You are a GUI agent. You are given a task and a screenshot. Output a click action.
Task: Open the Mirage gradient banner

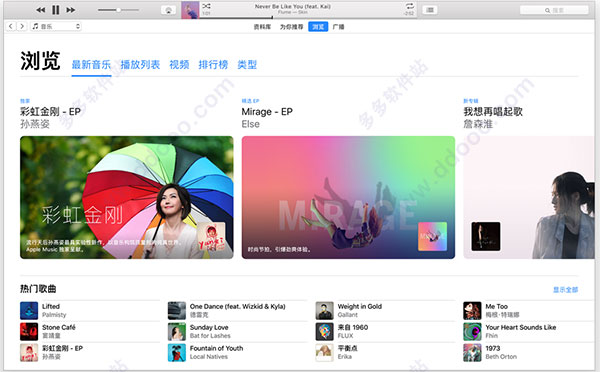348,197
